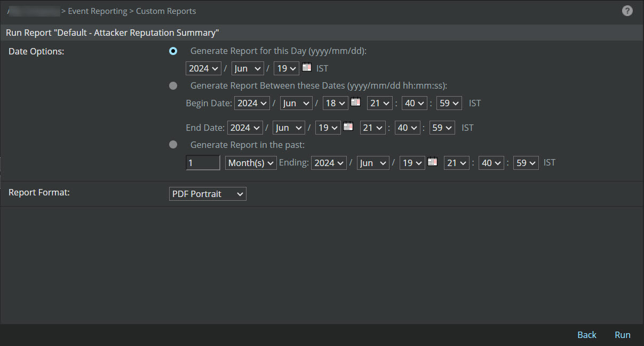
Task: Open the Month(s) period unit dropdown
Action: point(251,163)
